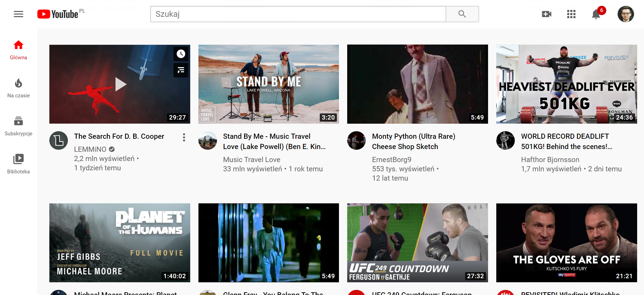Screen dimensions: 644x295
Task: Click the Szukaj search input field
Action: [298, 14]
